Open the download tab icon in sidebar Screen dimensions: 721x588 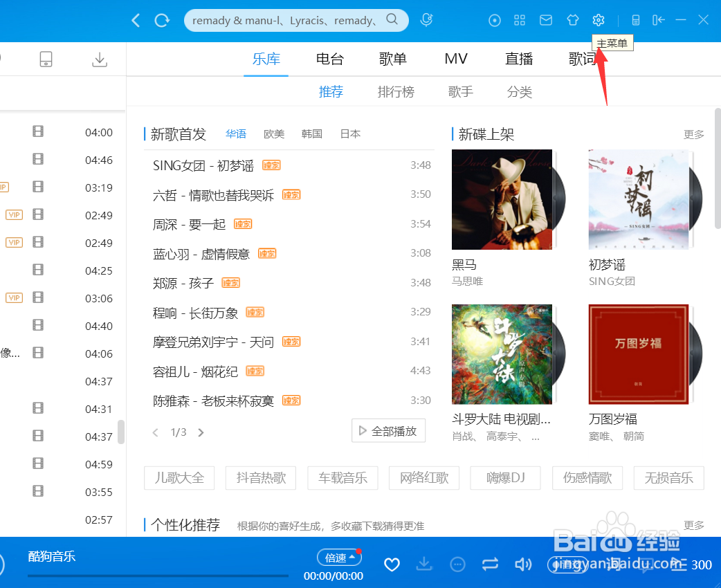click(x=100, y=59)
